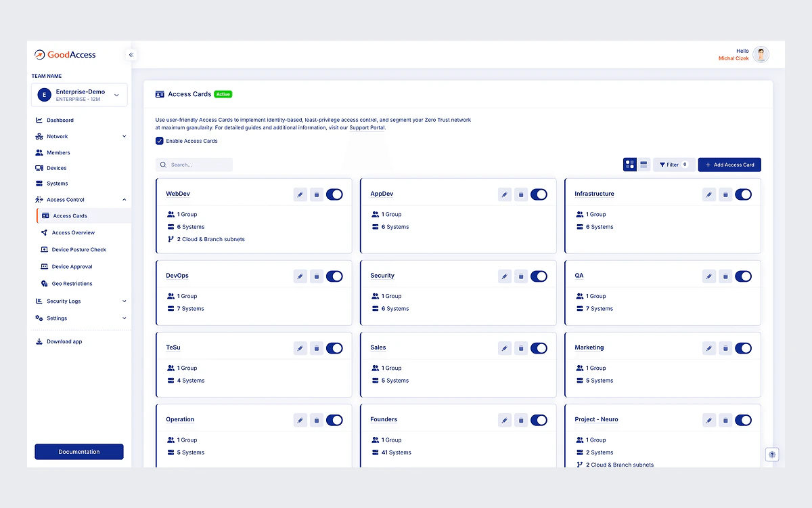Open the Operation card title
Image resolution: width=812 pixels, height=508 pixels.
coord(180,419)
